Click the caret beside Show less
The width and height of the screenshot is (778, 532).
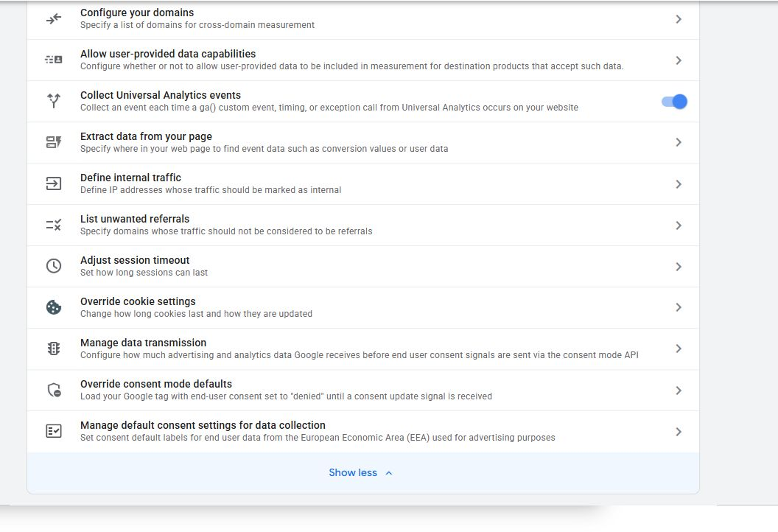pos(389,473)
